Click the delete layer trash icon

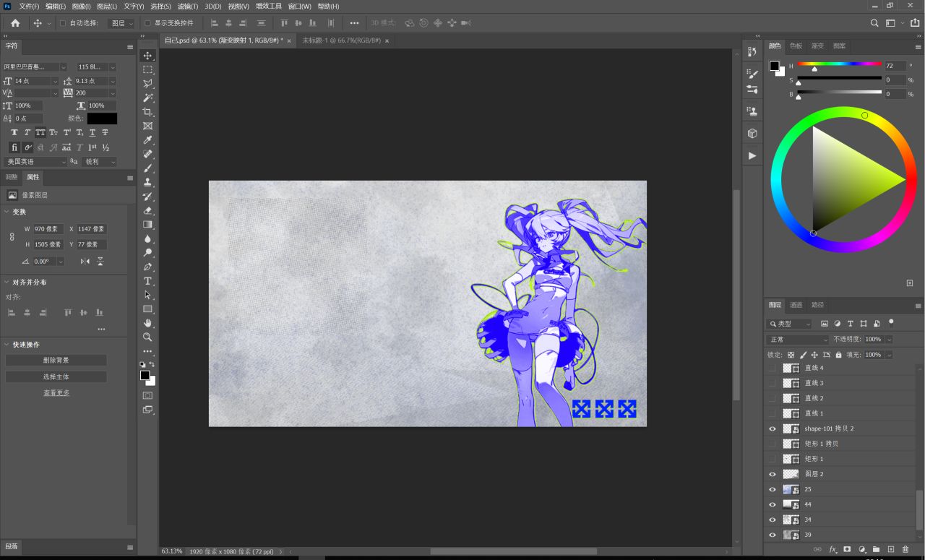pos(905,550)
